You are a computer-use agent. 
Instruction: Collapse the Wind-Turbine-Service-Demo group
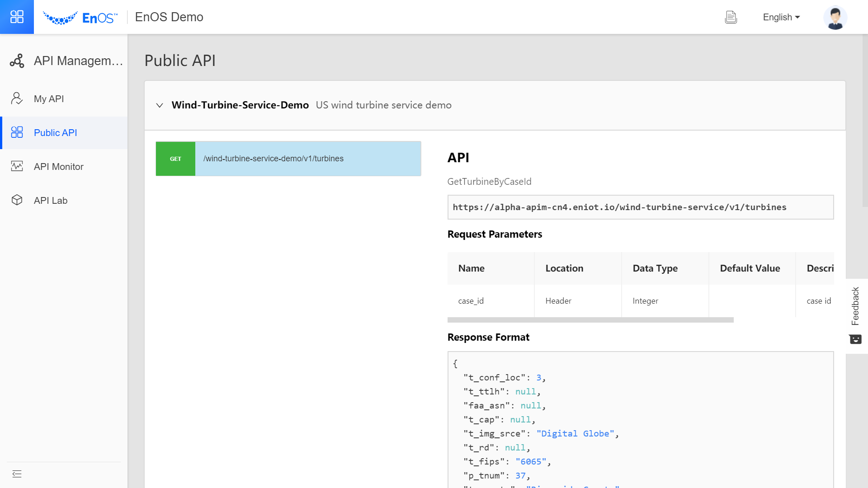160,105
